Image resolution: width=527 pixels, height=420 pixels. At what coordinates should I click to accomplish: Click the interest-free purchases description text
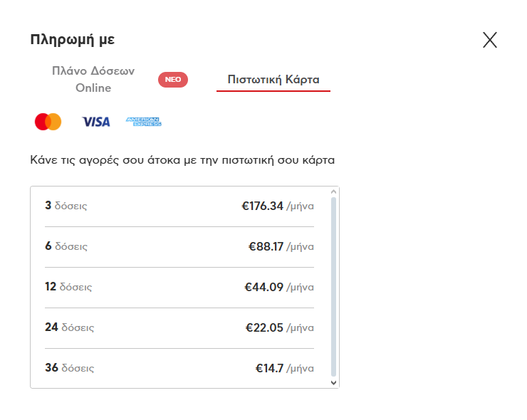(x=182, y=160)
